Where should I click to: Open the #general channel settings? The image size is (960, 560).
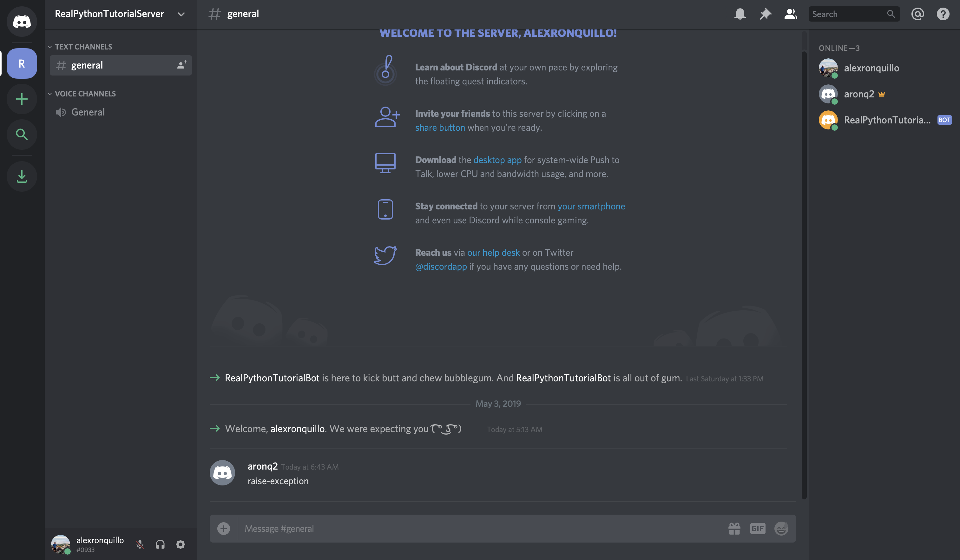click(183, 65)
